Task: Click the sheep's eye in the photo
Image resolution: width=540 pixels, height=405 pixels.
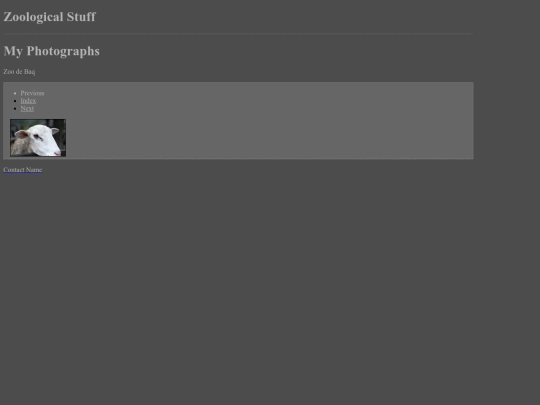Action: (37, 137)
